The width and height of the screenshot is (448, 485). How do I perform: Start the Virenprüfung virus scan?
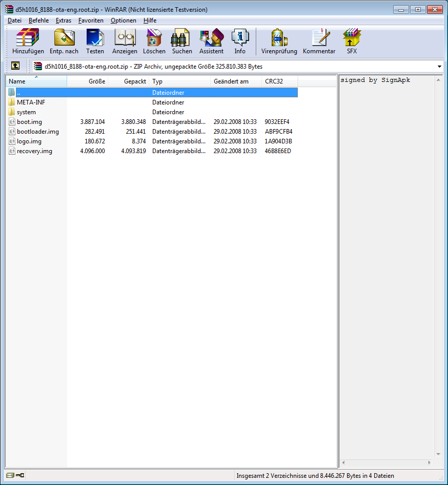coord(279,41)
